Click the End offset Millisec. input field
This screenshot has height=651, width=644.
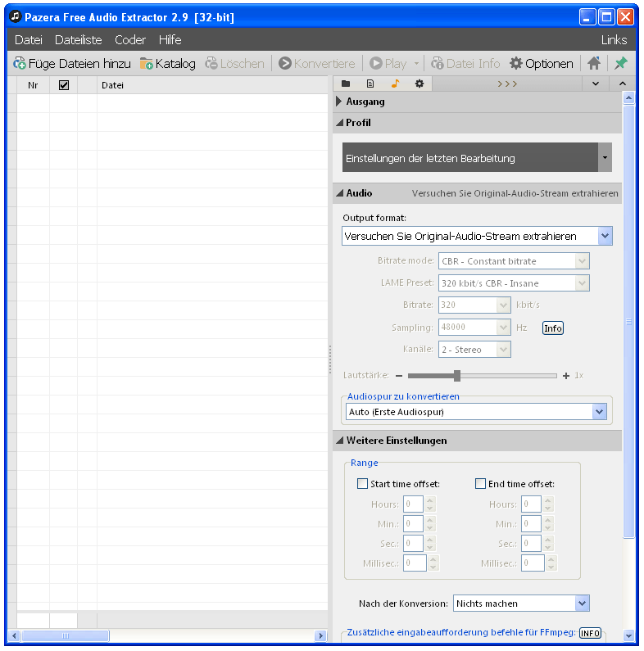coord(533,563)
